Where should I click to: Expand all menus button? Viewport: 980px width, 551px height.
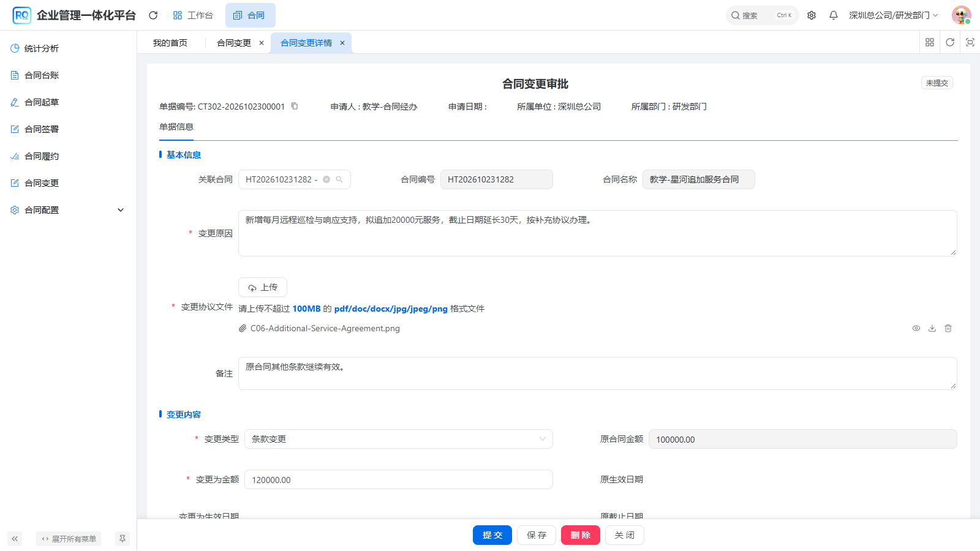coord(69,539)
